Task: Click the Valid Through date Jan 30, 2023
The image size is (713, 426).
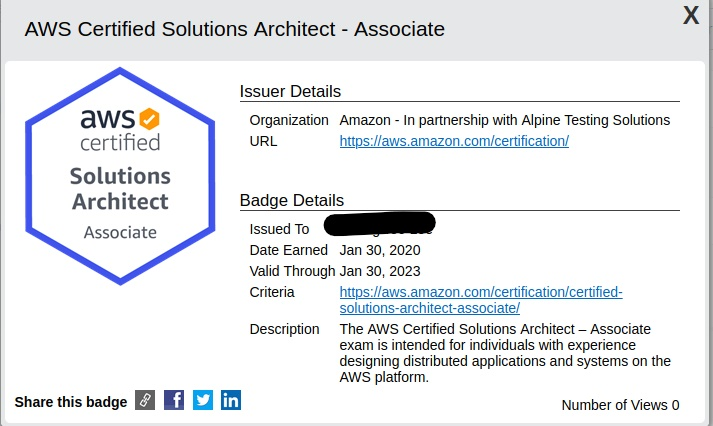Action: pyautogui.click(x=380, y=271)
